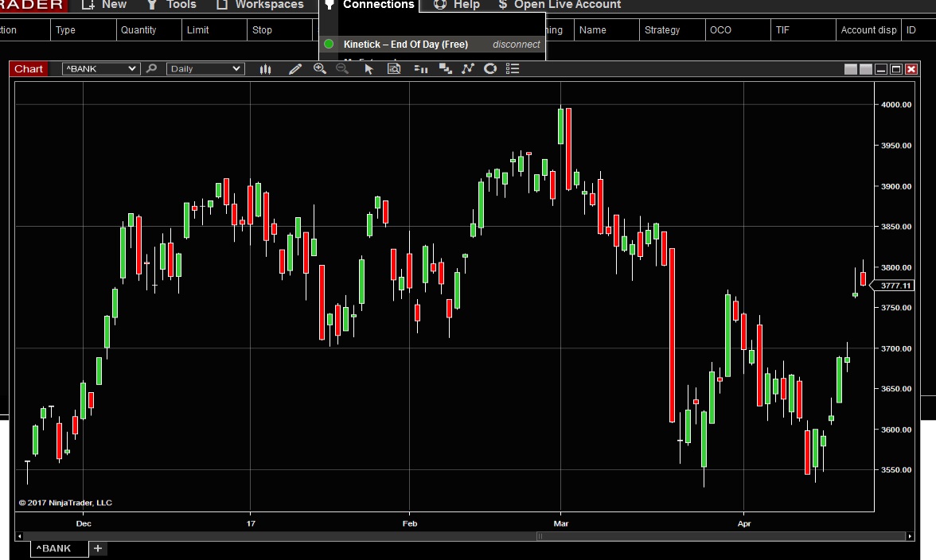The width and height of the screenshot is (936, 560).
Task: Open chart Properties list icon
Action: coord(513,68)
